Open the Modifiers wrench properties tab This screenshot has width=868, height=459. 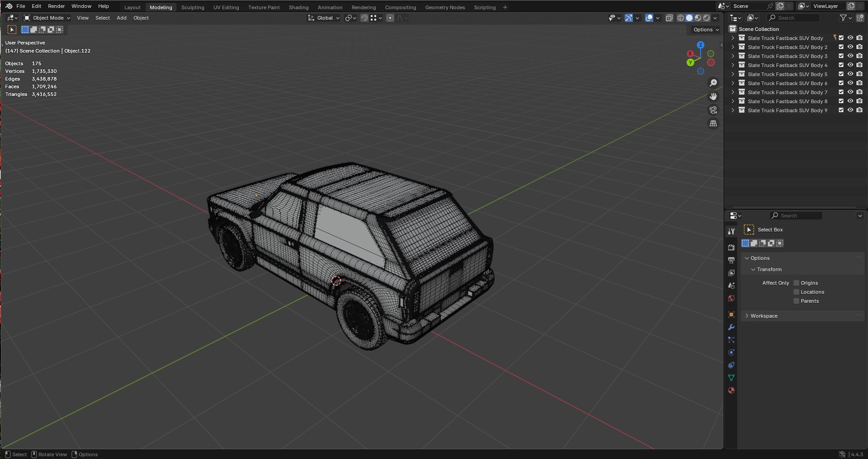pyautogui.click(x=731, y=327)
